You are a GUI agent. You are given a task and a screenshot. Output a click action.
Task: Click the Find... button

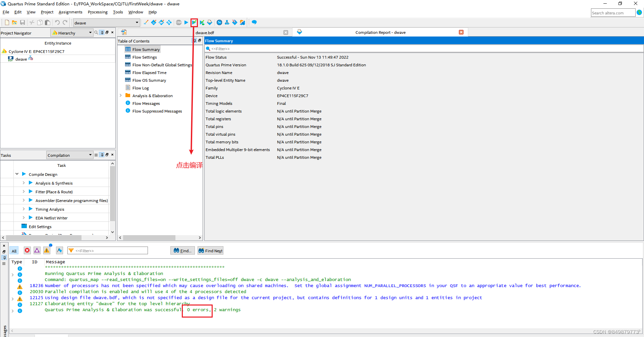182,251
